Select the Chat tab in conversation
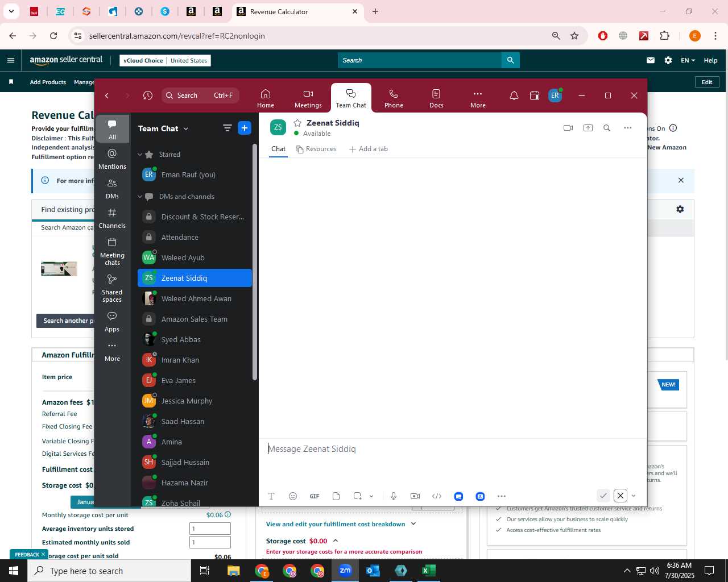 [278, 149]
